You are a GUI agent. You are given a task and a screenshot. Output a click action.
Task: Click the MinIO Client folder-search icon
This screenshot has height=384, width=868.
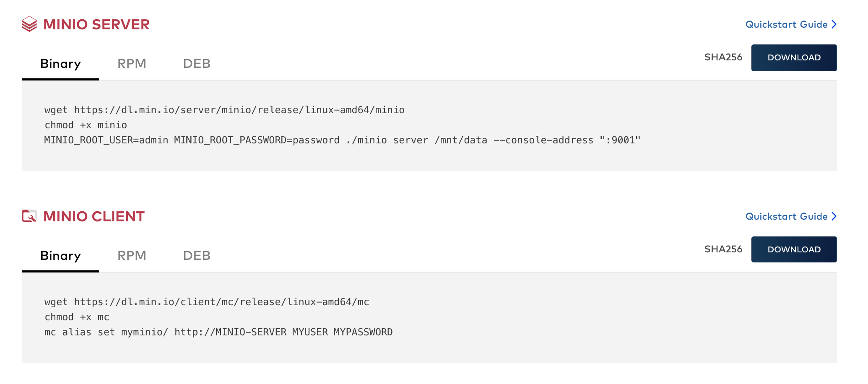point(29,216)
